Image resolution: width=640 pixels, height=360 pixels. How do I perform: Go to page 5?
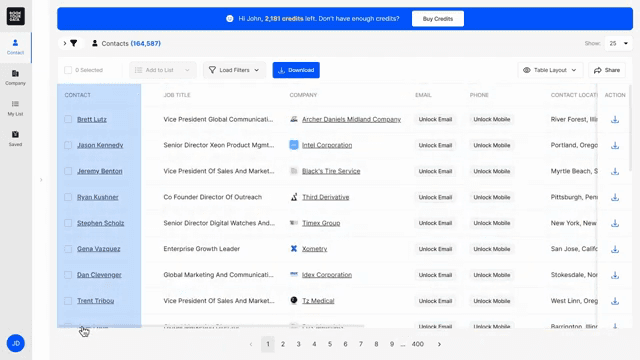[330, 344]
